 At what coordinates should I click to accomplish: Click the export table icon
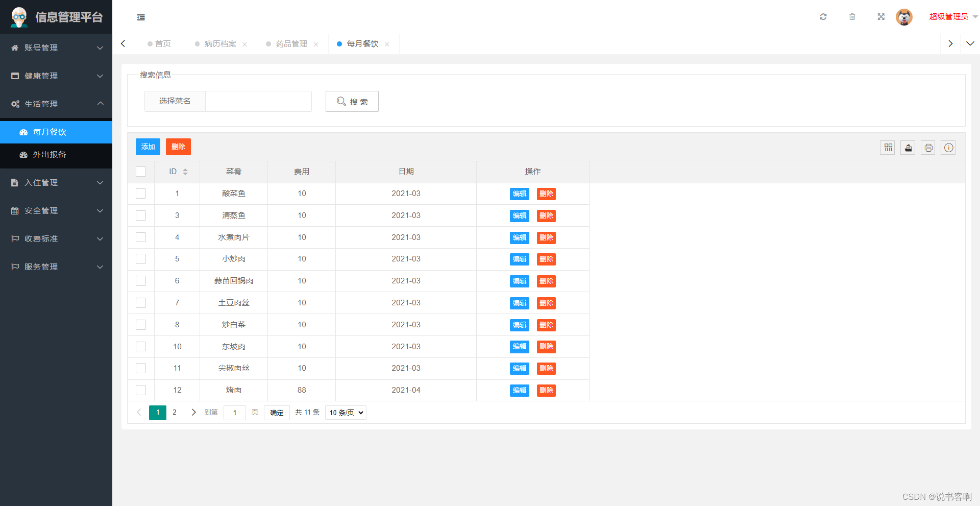[x=908, y=148]
